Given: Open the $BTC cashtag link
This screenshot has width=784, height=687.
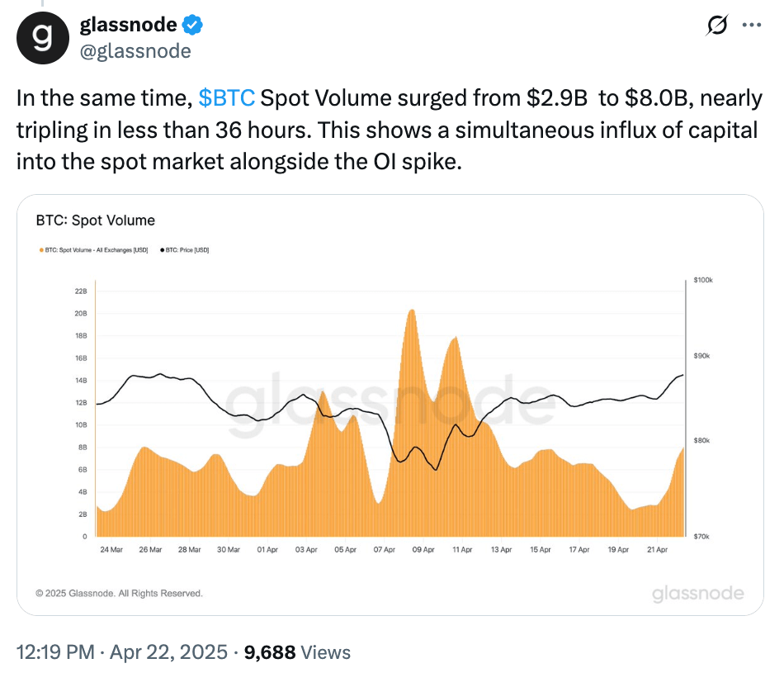Looking at the screenshot, I should click(x=227, y=98).
